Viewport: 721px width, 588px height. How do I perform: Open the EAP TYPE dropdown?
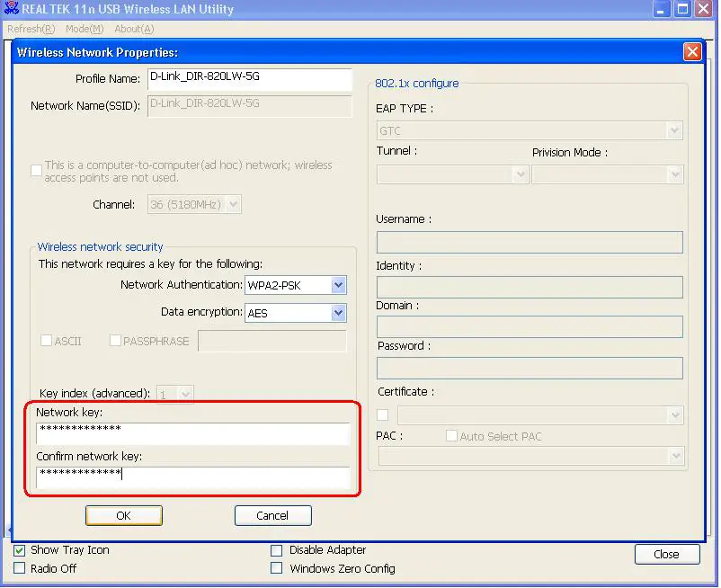(674, 131)
